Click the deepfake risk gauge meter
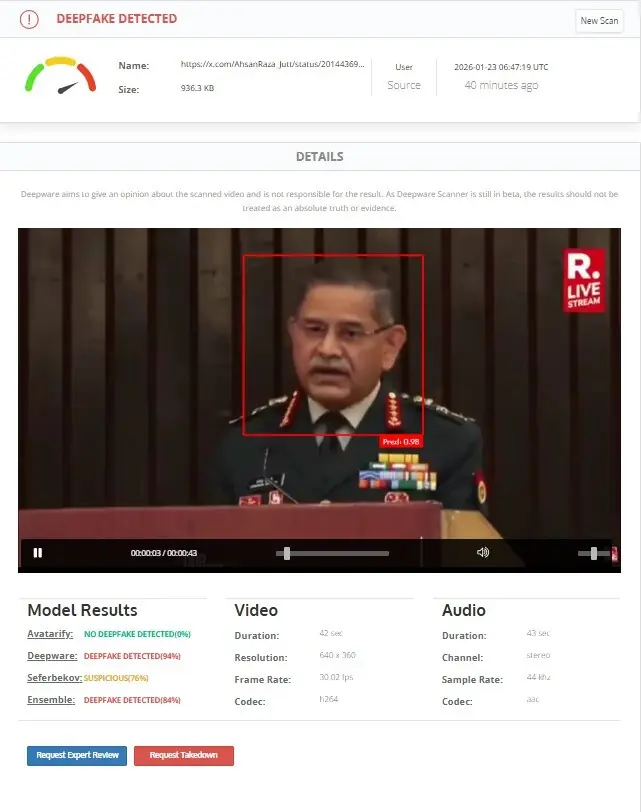 61,77
